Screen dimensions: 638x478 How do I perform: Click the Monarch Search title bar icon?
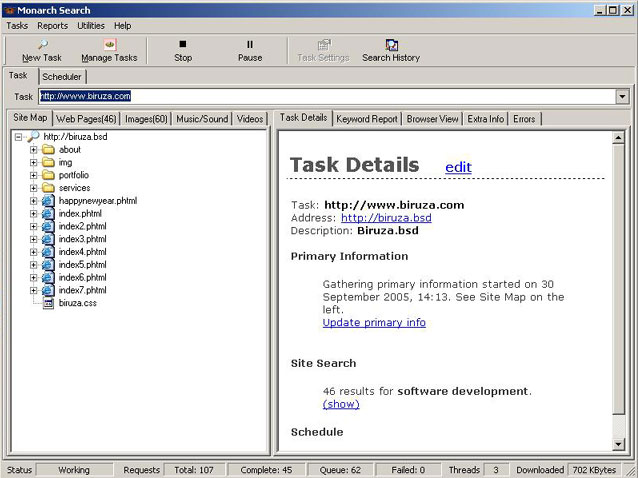11,10
